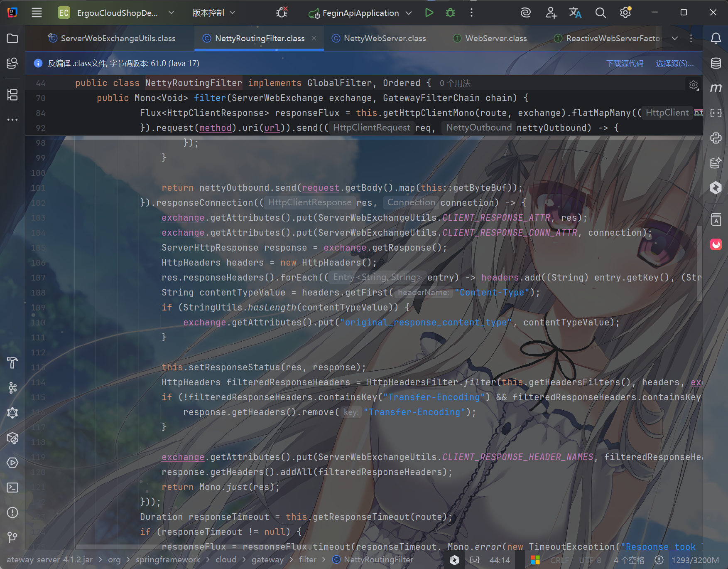Open the curly-braces tool window in the right sidebar
Screen dimensions: 728x569
click(x=716, y=113)
